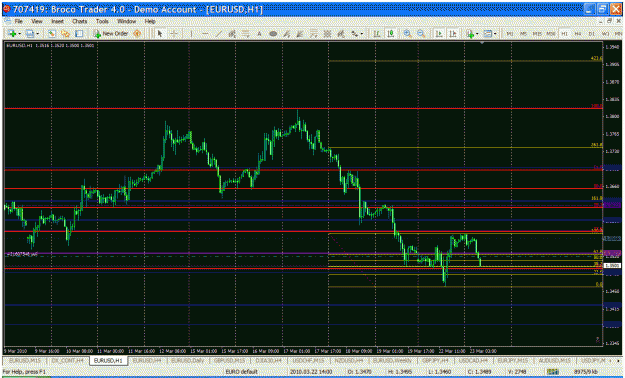Expand the Templates dropdown arrow
The image size is (625, 378).
pyautogui.click(x=495, y=34)
